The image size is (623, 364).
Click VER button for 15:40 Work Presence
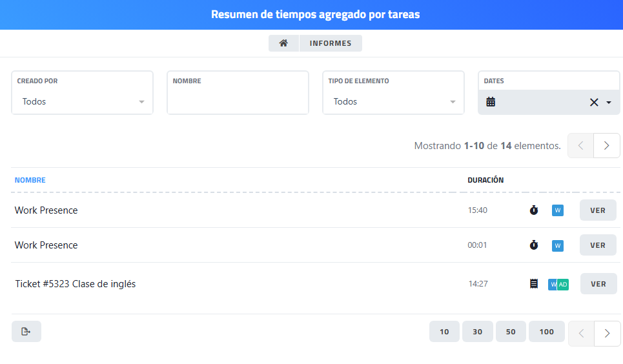[598, 210]
